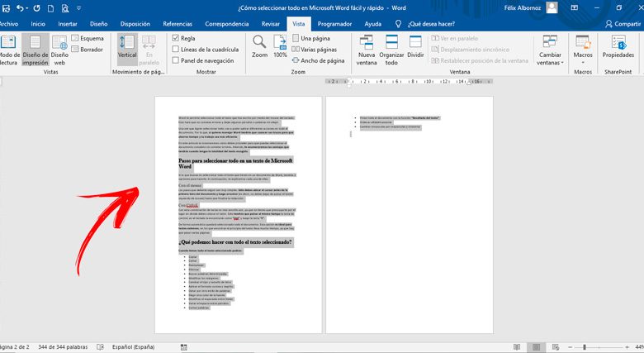The image size is (644, 353).
Task: Create a new blank document icon
Action: (x=50, y=7)
